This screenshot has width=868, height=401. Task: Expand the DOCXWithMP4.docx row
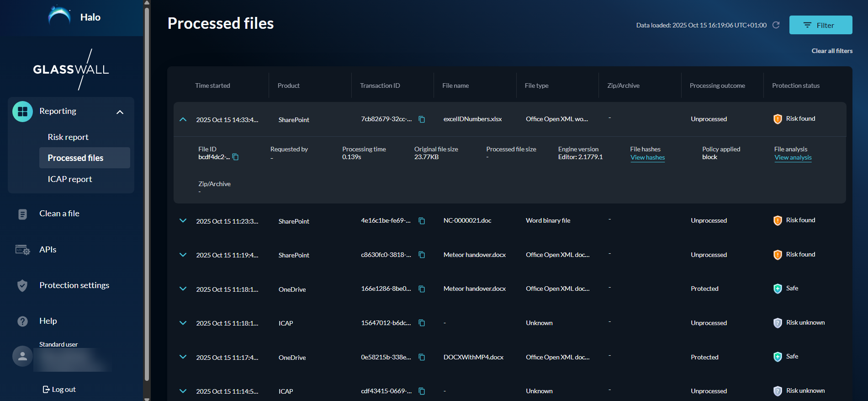(183, 357)
